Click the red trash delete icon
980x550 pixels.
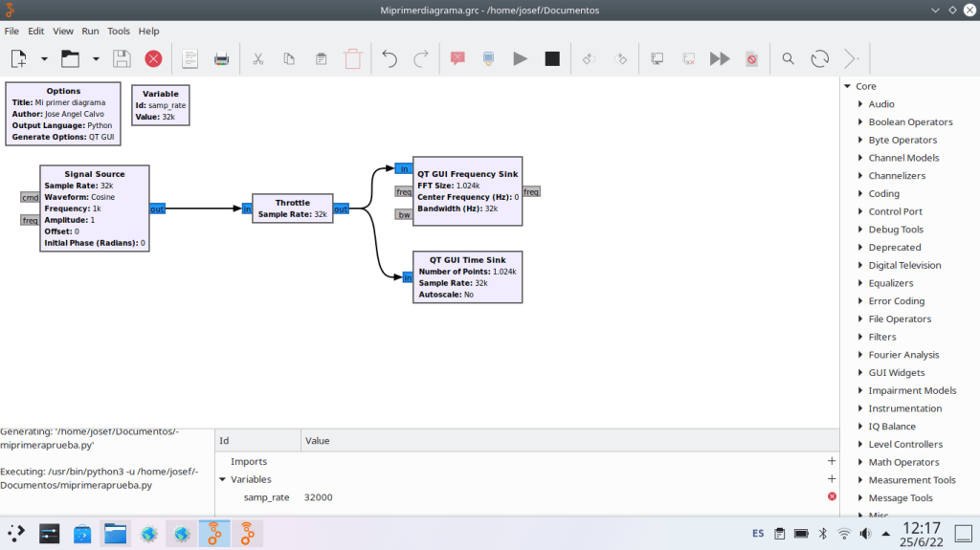click(x=353, y=58)
